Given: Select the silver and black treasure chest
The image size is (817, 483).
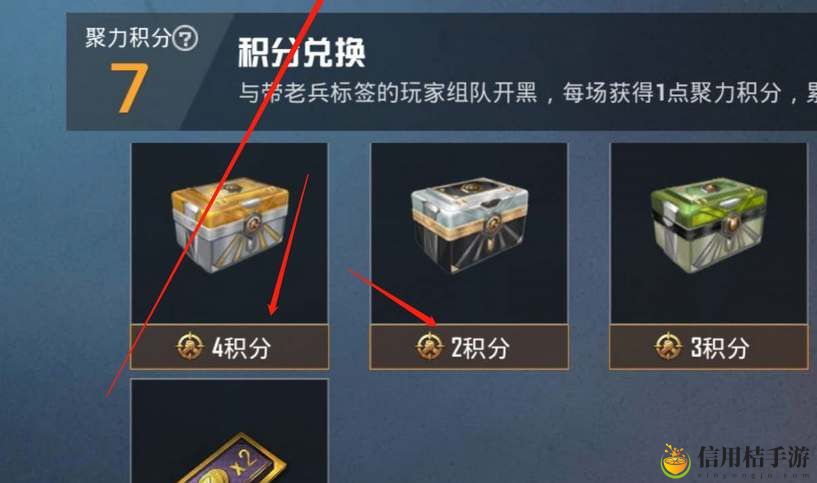Looking at the screenshot, I should click(469, 225).
